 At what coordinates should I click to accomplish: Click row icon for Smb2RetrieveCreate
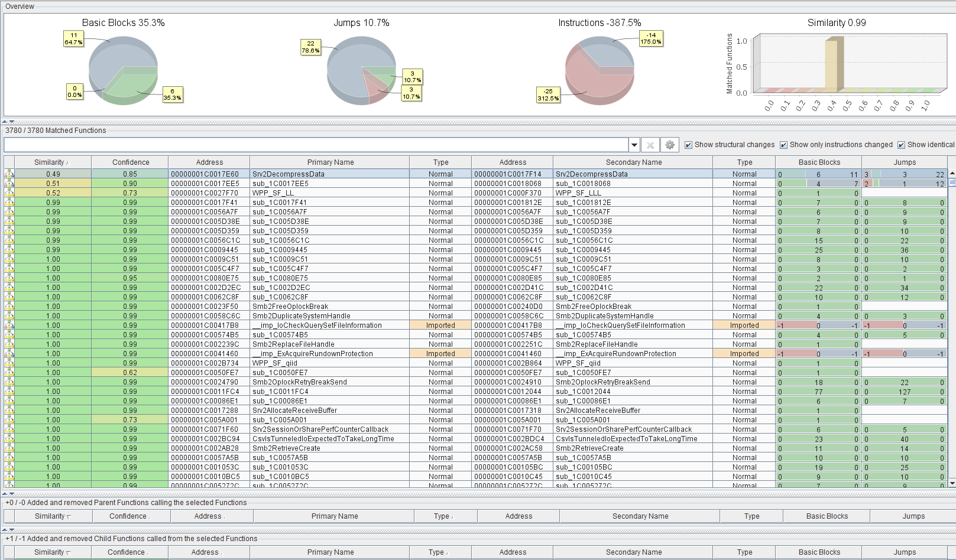(x=9, y=448)
